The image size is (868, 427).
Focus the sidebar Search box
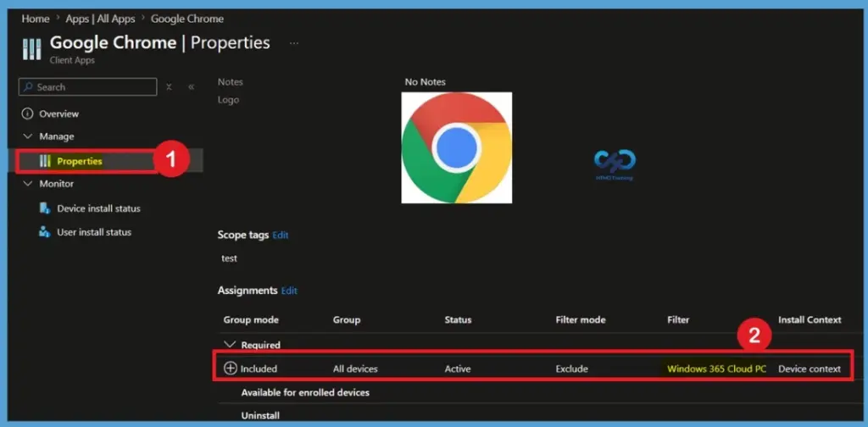[87, 86]
